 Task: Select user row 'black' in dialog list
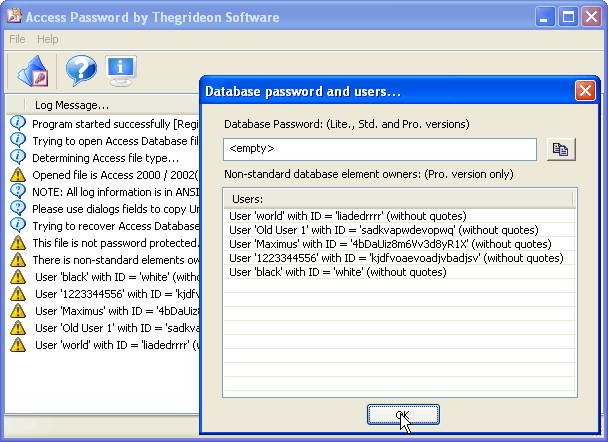coord(399,272)
